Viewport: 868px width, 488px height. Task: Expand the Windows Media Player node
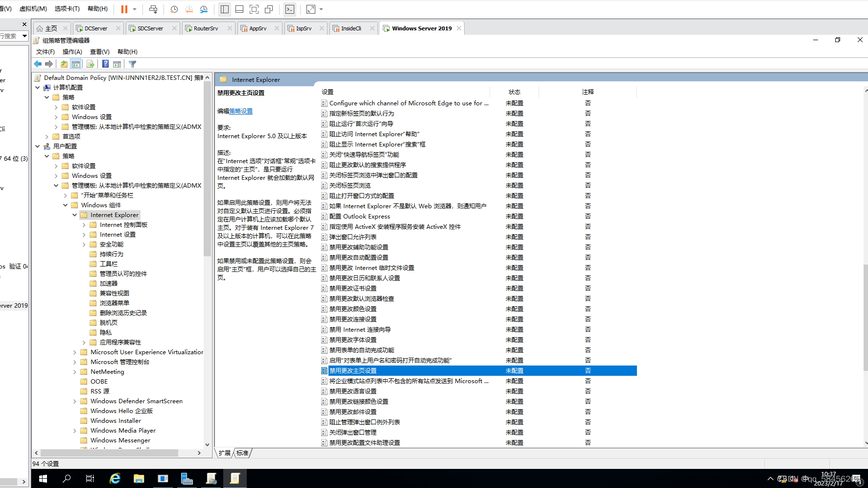tap(74, 430)
